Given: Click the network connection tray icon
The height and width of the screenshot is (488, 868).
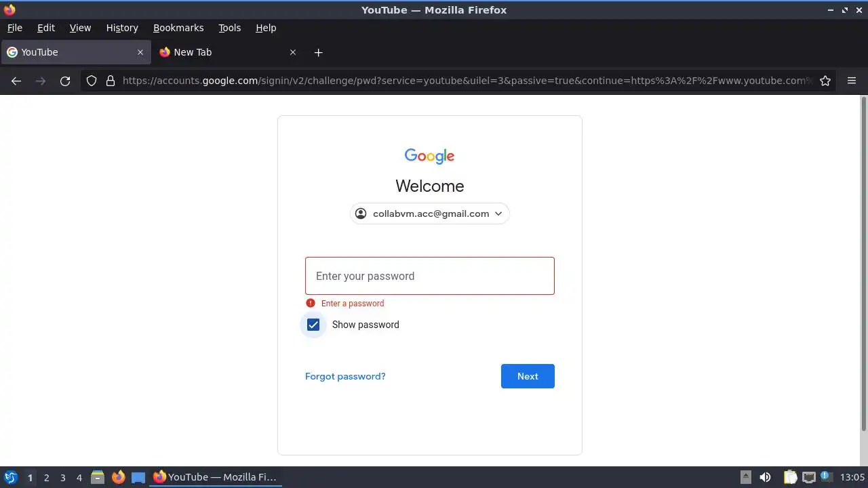Looking at the screenshot, I should (x=808, y=477).
